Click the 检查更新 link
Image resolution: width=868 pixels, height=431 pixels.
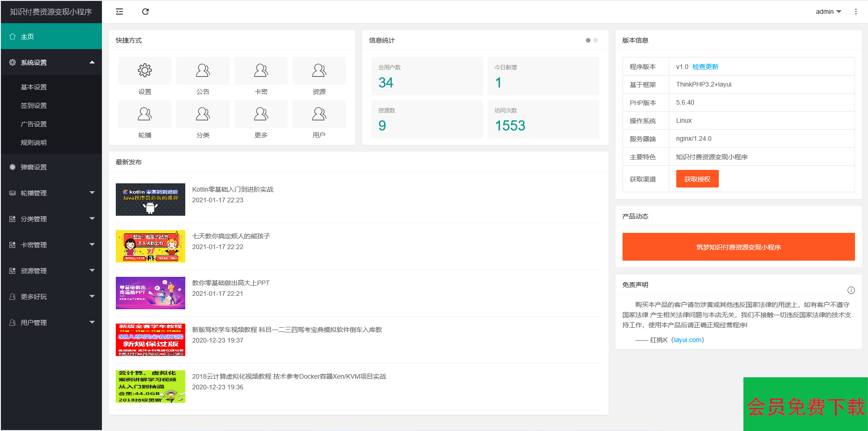point(705,67)
